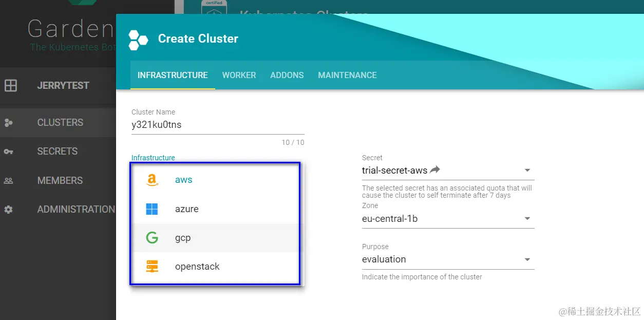Viewport: 644px width, 320px height.
Task: Click the openstack server icon
Action: coord(151,267)
